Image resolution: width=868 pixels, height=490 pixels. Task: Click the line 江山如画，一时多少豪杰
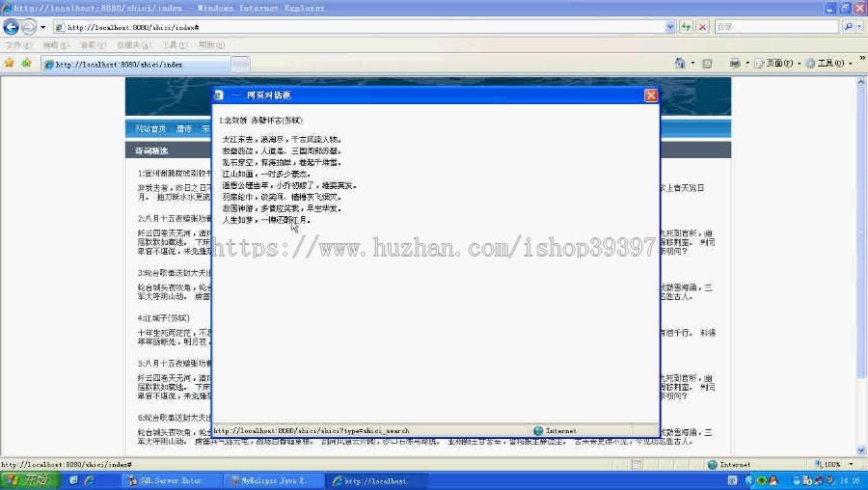266,174
